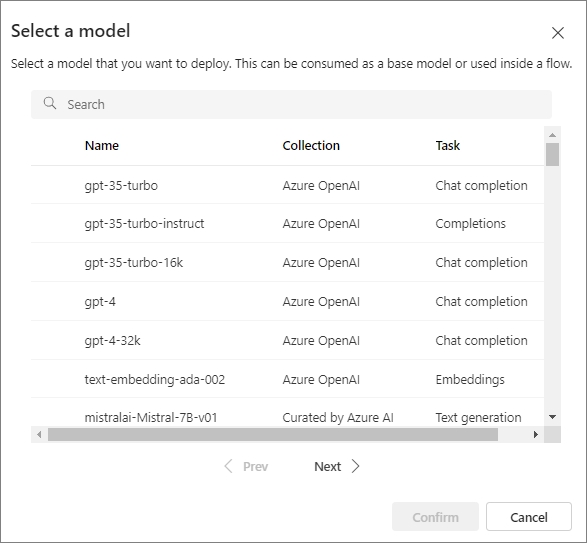Viewport: 587px width, 543px height.
Task: Choose the gpt-35-turbo-16k model
Action: pyautogui.click(x=288, y=263)
